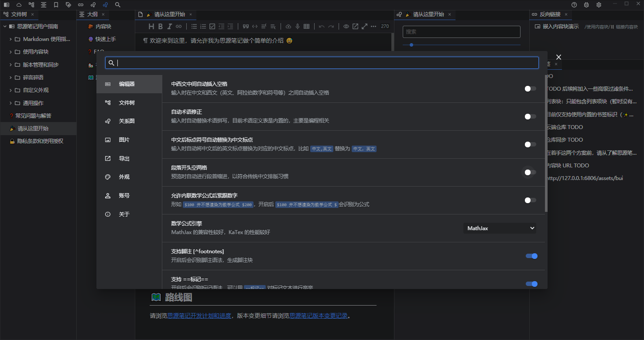The height and width of the screenshot is (340, 644).
Task: Open the tag panel from top toolbar
Action: pyautogui.click(x=69, y=5)
